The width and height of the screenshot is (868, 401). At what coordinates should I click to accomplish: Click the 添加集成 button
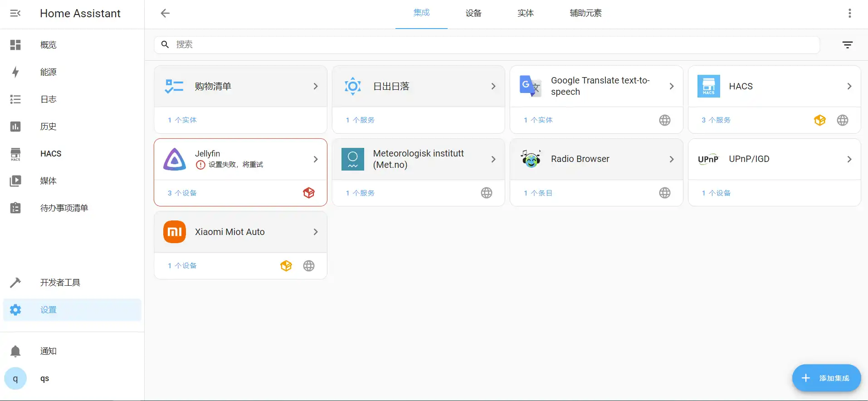coord(826,378)
